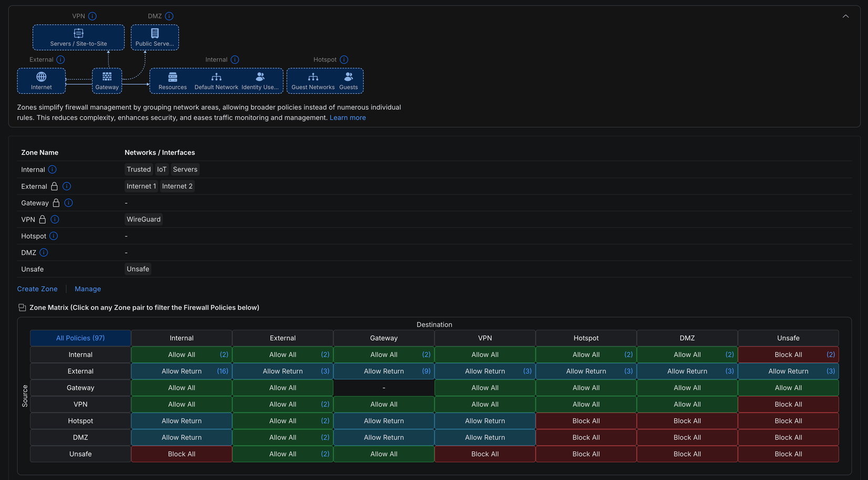Click the Trusted tag in the Internal zone row

click(138, 169)
